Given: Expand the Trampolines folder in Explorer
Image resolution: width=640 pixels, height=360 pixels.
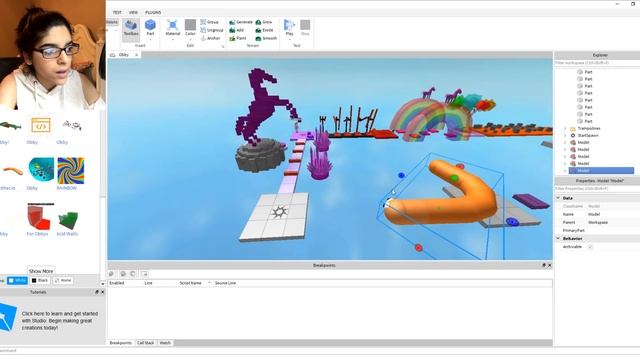Looking at the screenshot, I should tap(565, 129).
